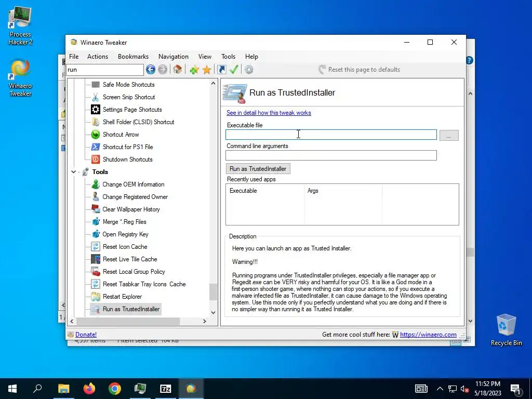Click into the Executable file field
The height and width of the screenshot is (399, 532).
331,135
